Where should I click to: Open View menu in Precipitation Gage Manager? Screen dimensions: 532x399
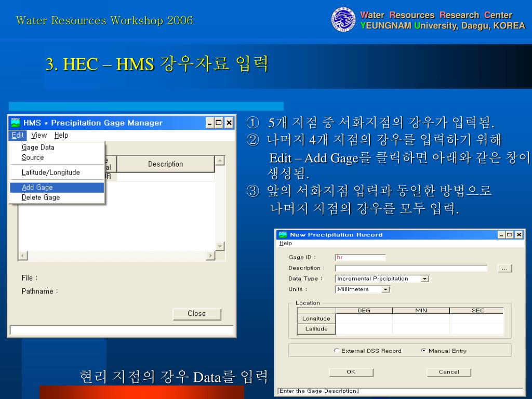pos(38,136)
